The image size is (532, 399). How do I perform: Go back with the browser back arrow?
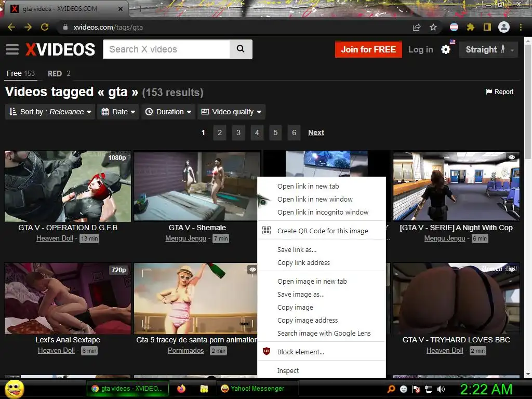tap(11, 27)
